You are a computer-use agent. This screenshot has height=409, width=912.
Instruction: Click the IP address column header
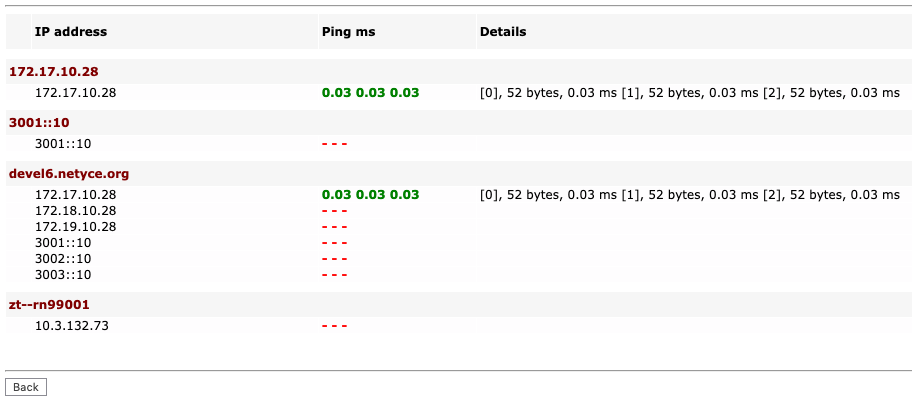point(71,32)
